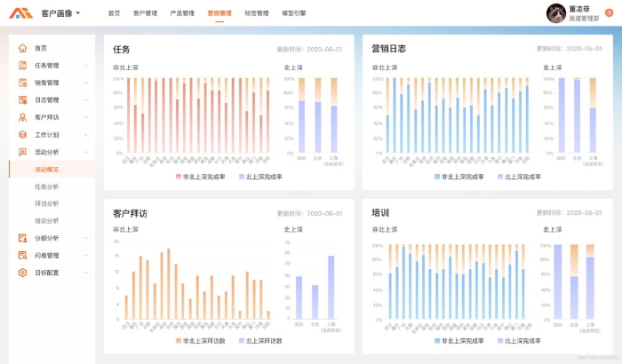
Task: Toggle 非北上深完成率 legend in 培训 card
Action: coord(459,341)
